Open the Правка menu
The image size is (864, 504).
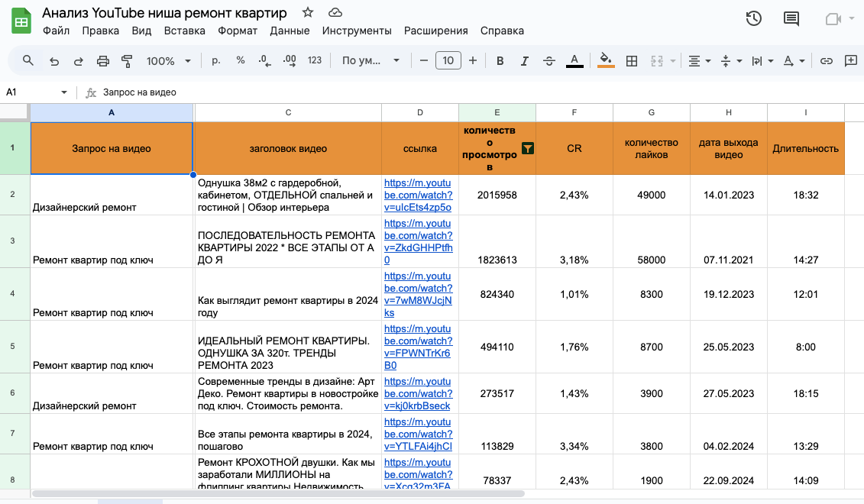coord(100,31)
